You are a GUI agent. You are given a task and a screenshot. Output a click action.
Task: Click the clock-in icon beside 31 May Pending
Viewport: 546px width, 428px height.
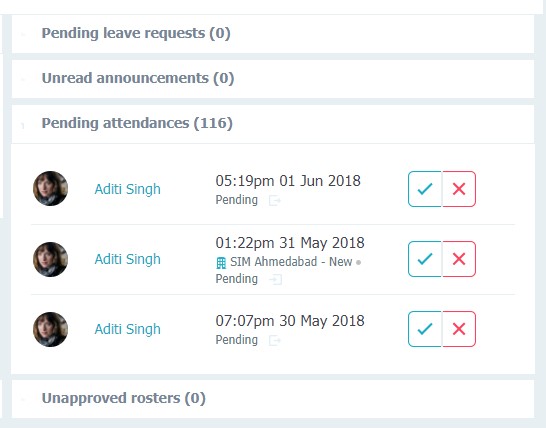pos(275,279)
